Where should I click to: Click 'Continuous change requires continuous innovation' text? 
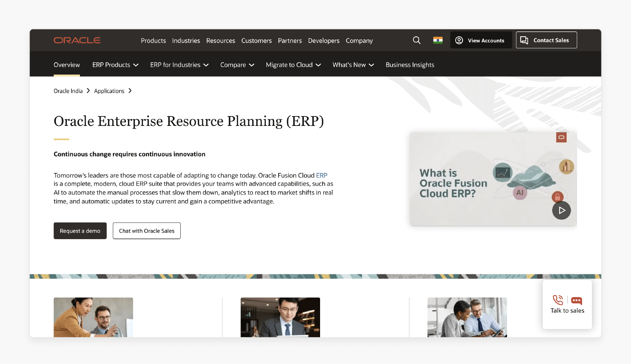(129, 154)
